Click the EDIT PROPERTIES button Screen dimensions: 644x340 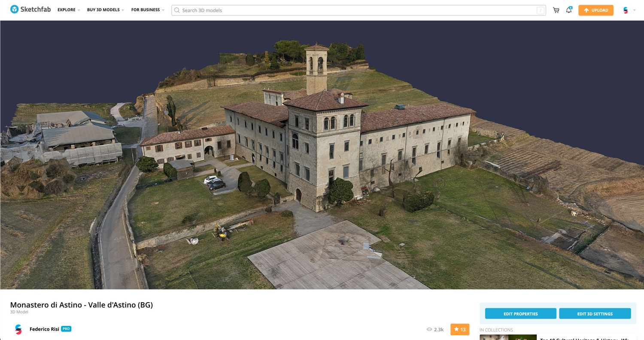[520, 313]
